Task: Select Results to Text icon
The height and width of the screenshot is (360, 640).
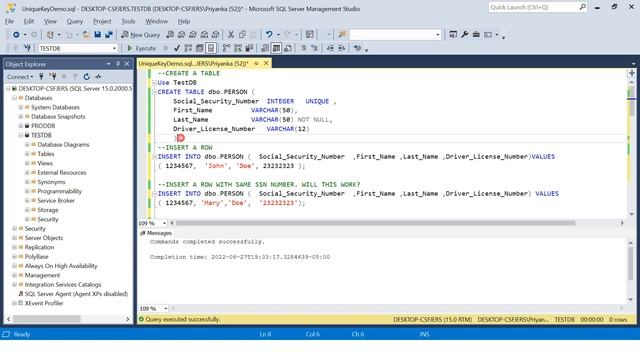Action: tap(265, 48)
